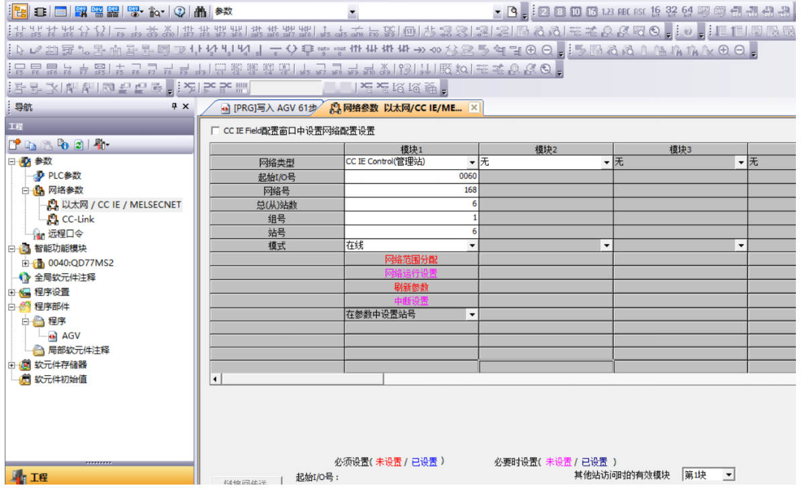Screen dimensions: 812x504
Task: Click the blue window view icon in top toolbar
Action: click(60, 11)
